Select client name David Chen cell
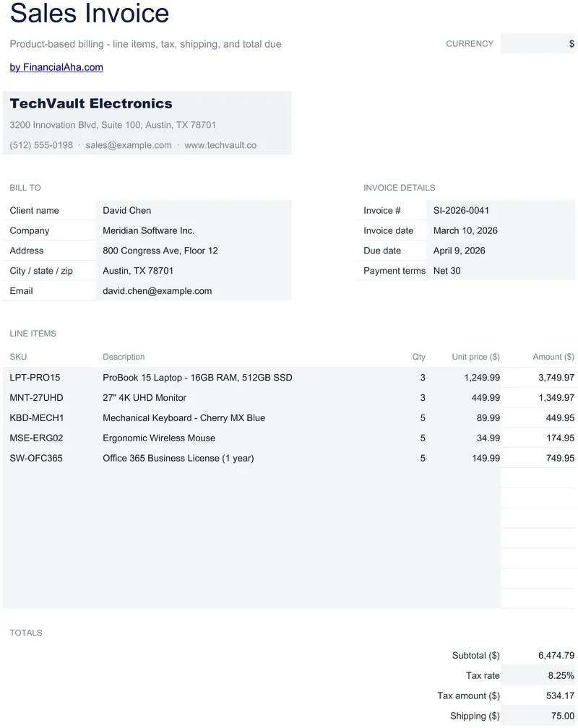 click(x=194, y=210)
